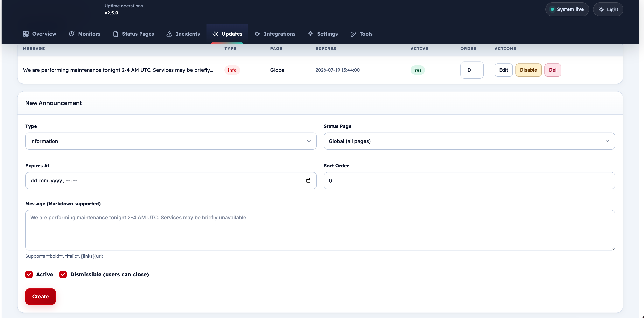Click the Sort Order input field

(469, 180)
